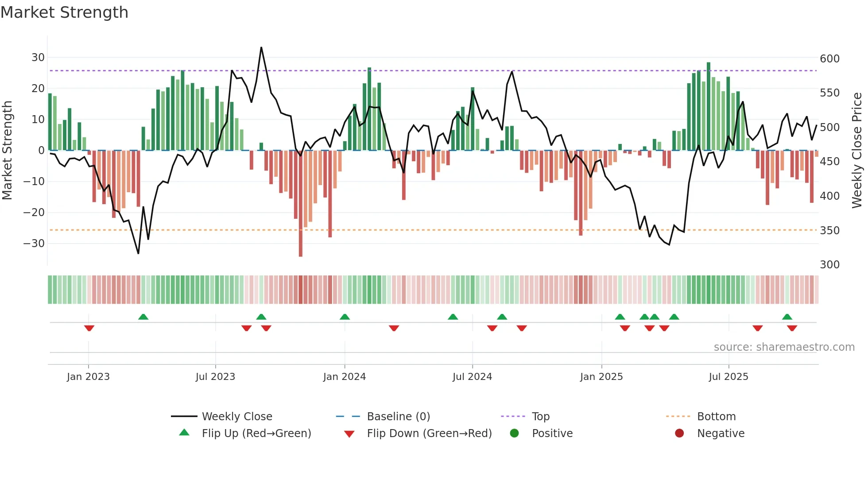Toggle the Bottom legend entry

[716, 416]
